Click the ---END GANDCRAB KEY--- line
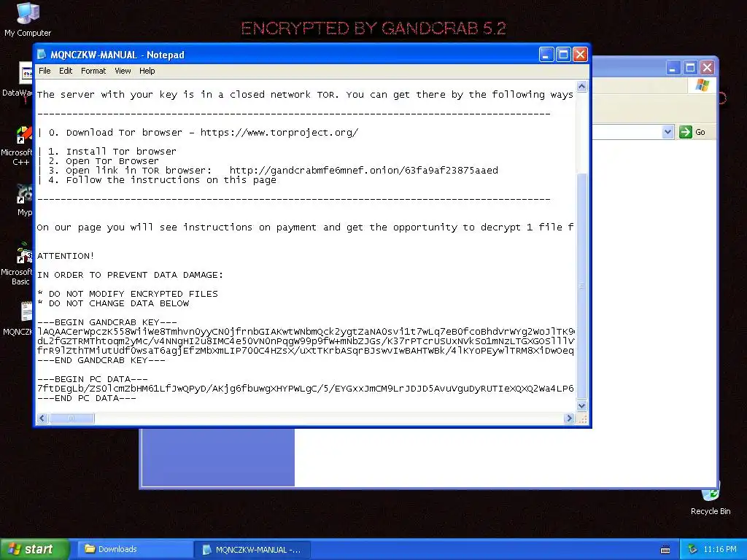Image resolution: width=747 pixels, height=560 pixels. (101, 360)
